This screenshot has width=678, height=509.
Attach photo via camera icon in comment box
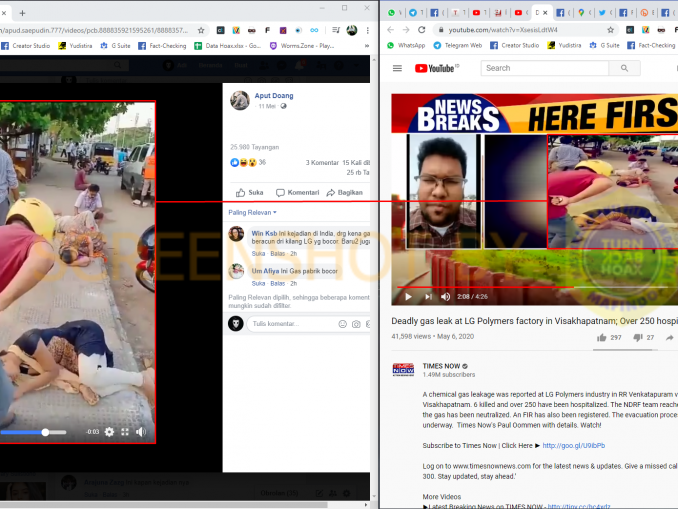(x=356, y=324)
